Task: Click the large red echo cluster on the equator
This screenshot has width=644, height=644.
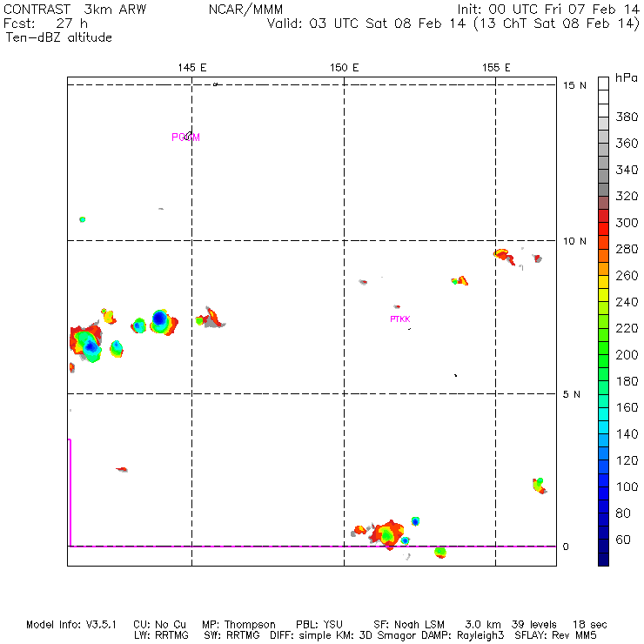Action: pos(386,533)
